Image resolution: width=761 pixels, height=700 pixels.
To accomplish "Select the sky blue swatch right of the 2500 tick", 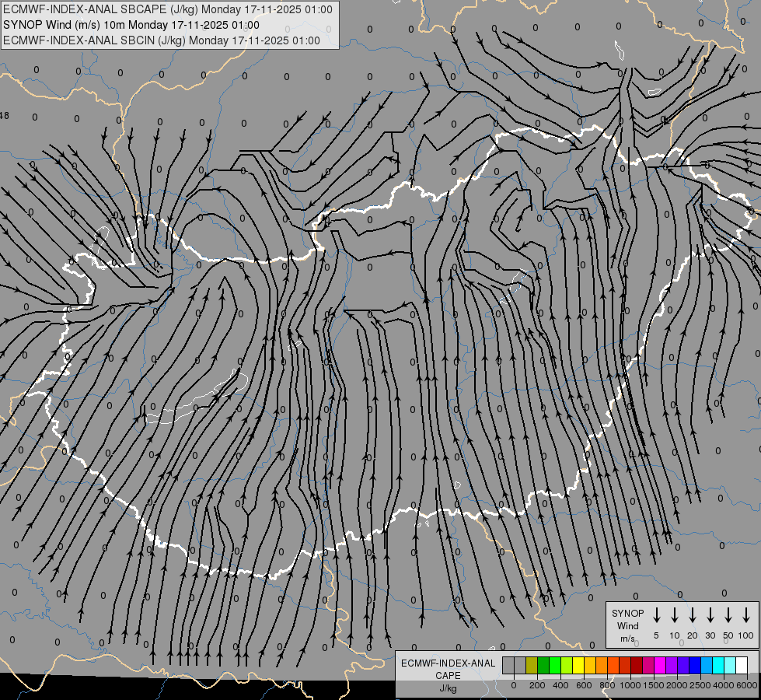I will click(706, 665).
